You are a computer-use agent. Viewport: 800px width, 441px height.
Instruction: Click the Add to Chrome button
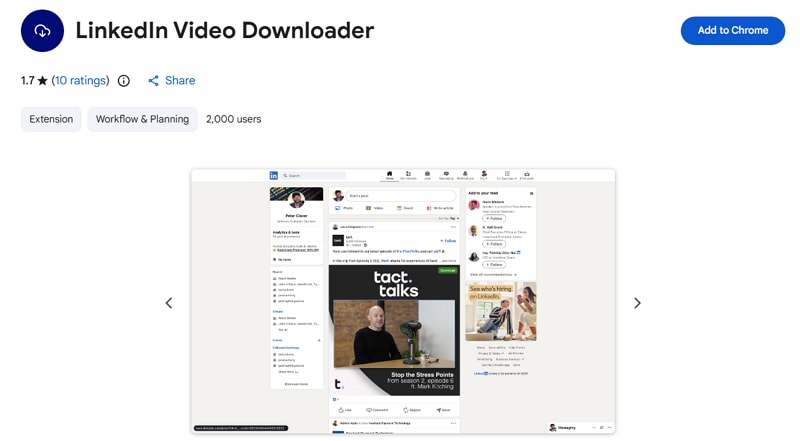point(733,31)
